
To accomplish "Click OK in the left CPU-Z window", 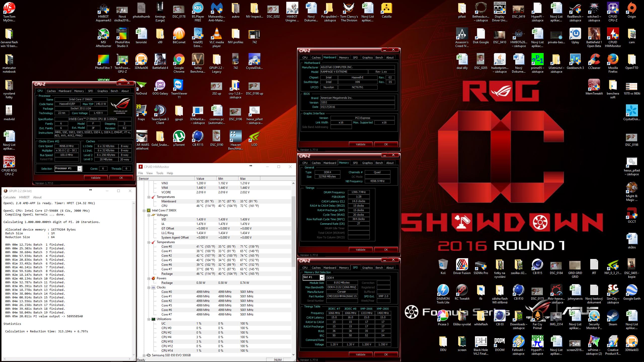I will coord(121,178).
